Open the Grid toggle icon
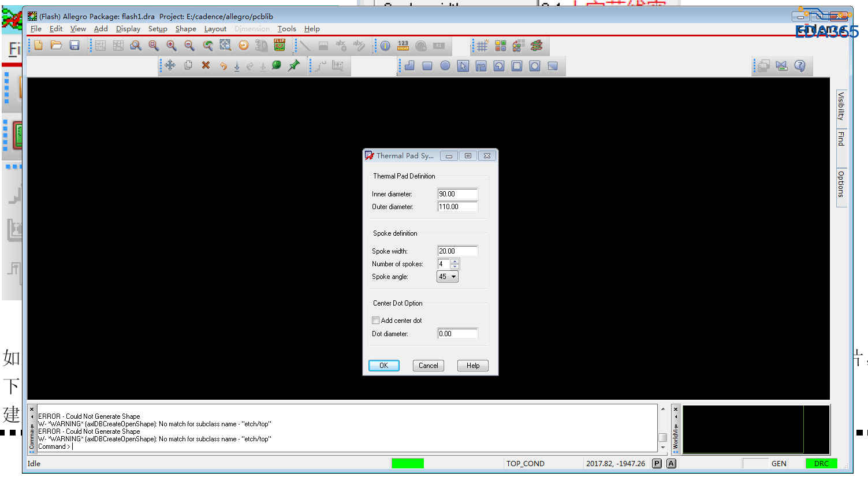Image resolution: width=868 pixels, height=480 pixels. pyautogui.click(x=482, y=46)
